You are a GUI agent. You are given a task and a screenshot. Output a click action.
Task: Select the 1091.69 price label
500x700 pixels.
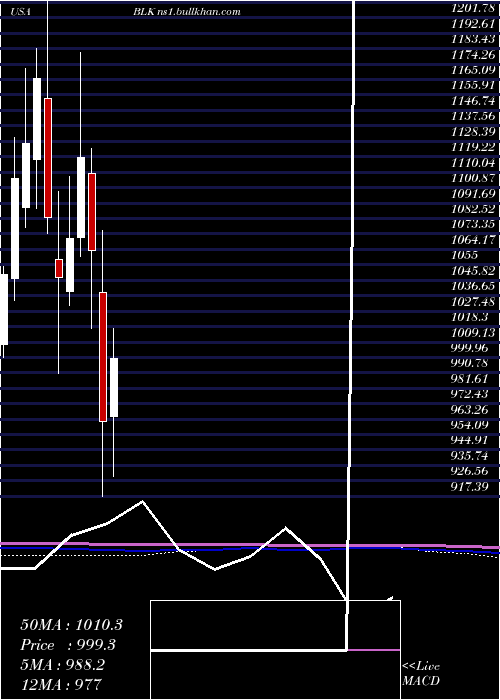click(x=473, y=193)
